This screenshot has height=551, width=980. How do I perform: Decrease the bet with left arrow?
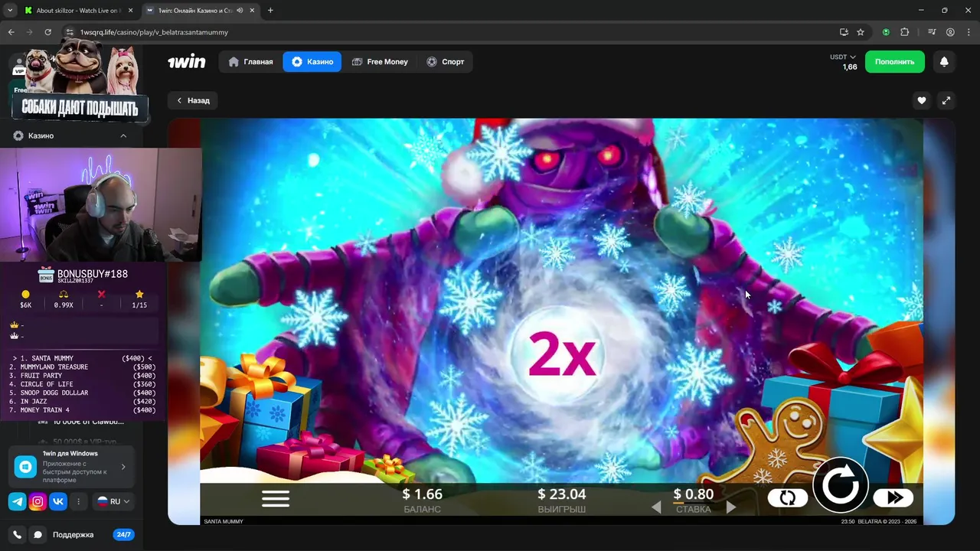coord(656,507)
